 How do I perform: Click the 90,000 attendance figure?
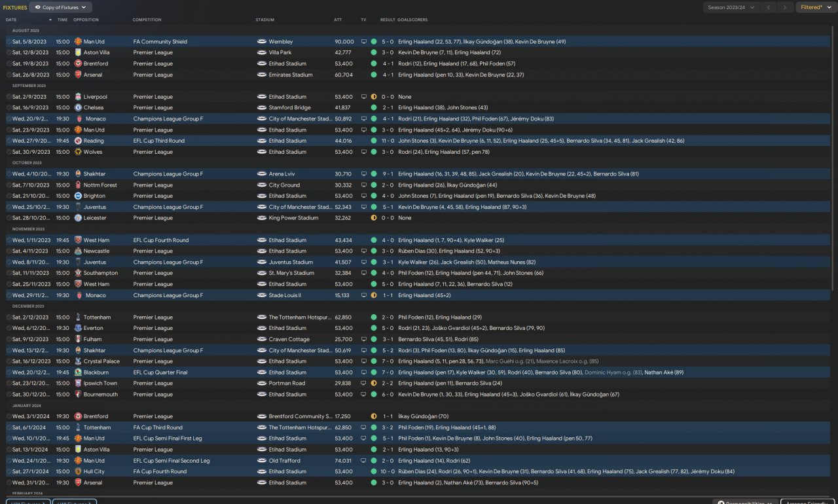click(x=344, y=41)
